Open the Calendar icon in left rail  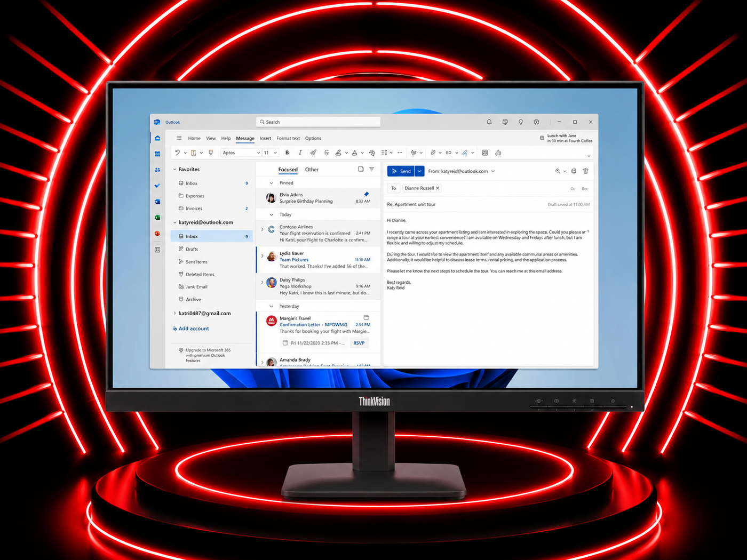(x=157, y=154)
